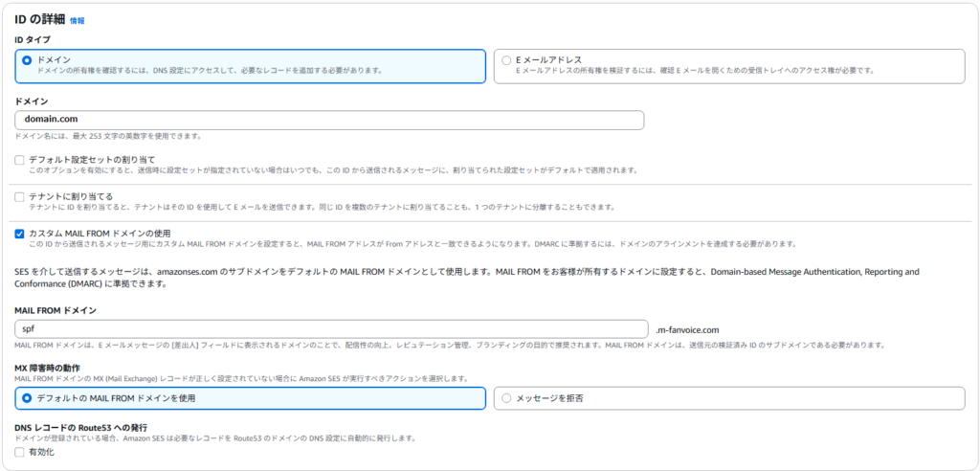Select the ドメイン ID type radio button
This screenshot has width=980, height=471.
pyautogui.click(x=27, y=60)
